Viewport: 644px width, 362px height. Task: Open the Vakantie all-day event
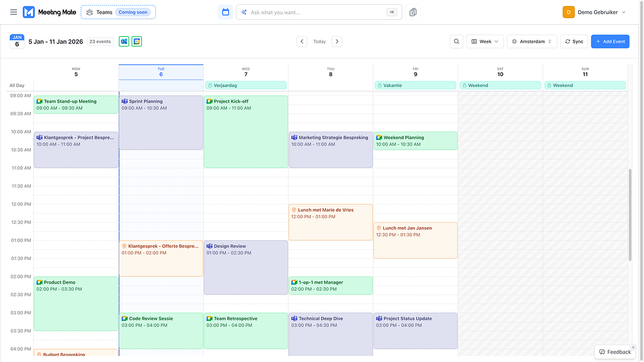415,85
